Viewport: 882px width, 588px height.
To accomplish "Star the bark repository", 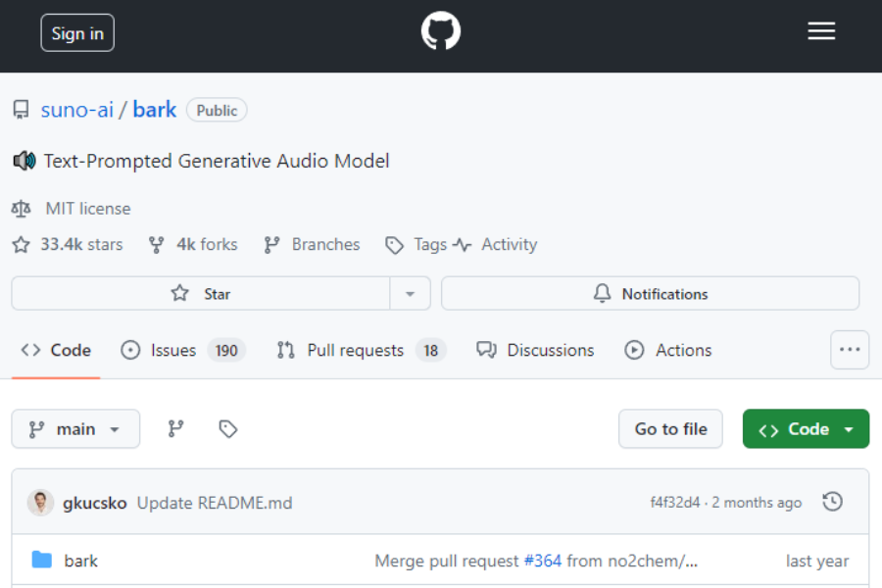I will point(202,293).
